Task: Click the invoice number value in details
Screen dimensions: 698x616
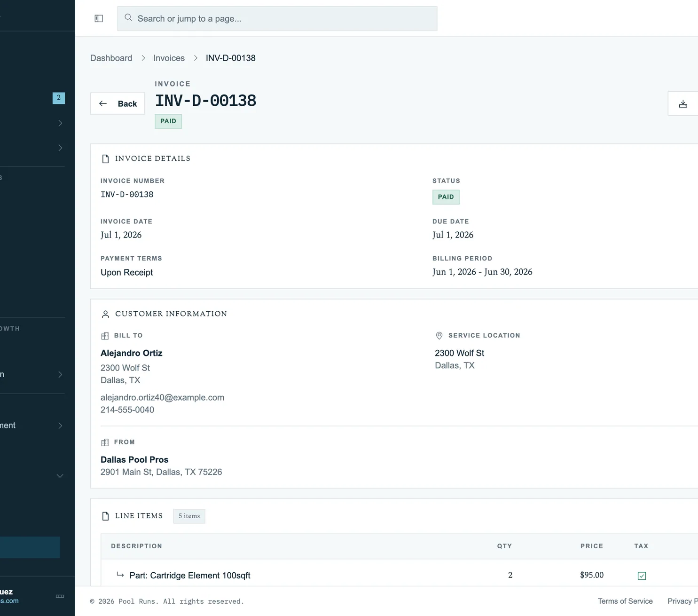Action: [x=127, y=194]
